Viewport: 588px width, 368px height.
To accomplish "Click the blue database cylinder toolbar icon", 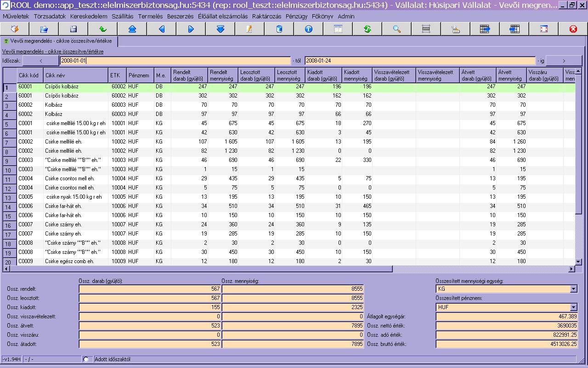I will coord(279,29).
